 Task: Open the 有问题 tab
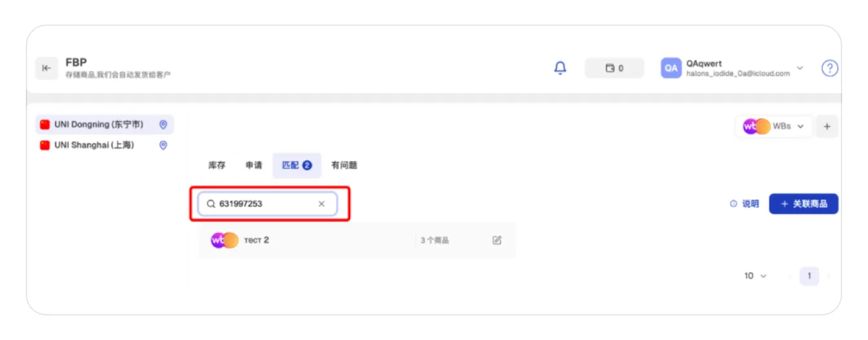click(x=344, y=165)
